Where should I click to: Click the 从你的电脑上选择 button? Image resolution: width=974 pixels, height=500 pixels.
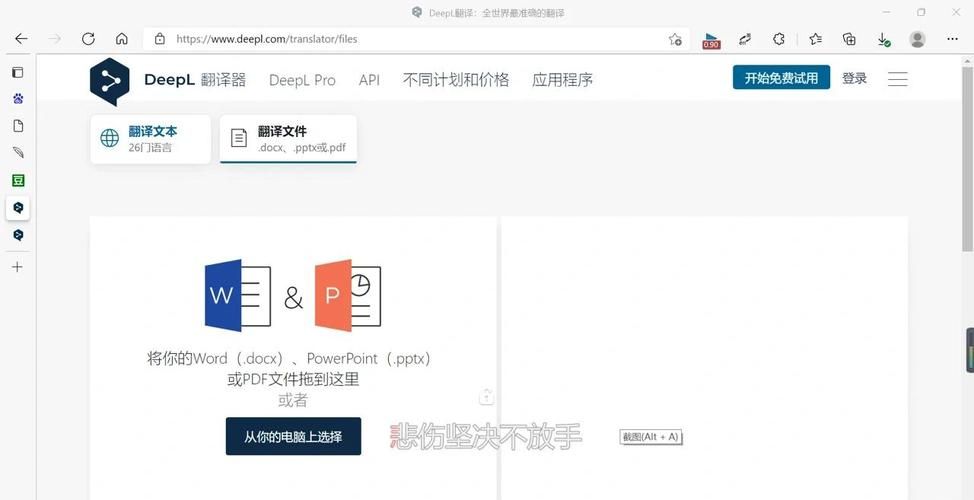point(293,436)
